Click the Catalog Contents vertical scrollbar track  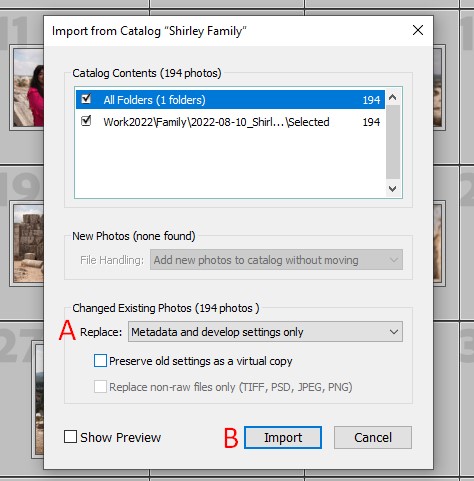393,143
